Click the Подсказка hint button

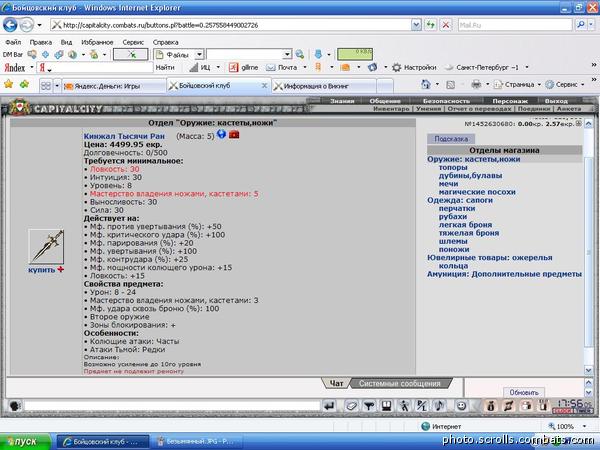(x=451, y=139)
